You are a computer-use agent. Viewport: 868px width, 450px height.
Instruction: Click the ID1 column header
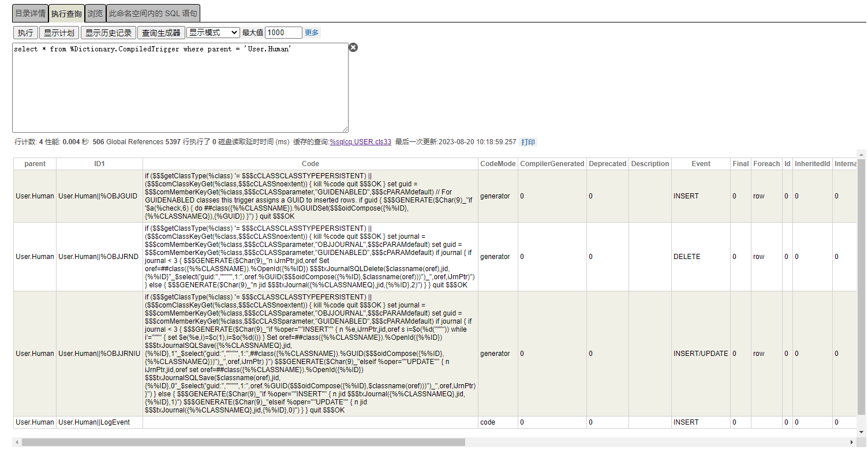[99, 164]
